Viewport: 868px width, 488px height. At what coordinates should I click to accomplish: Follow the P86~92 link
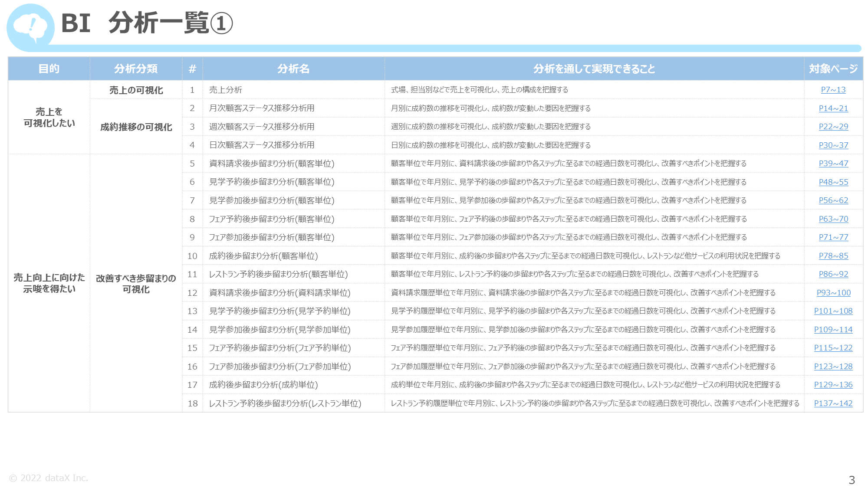833,274
